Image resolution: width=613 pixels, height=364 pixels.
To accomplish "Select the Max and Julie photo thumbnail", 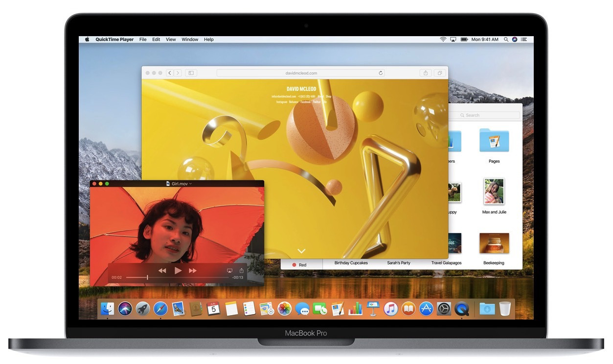I will point(494,191).
